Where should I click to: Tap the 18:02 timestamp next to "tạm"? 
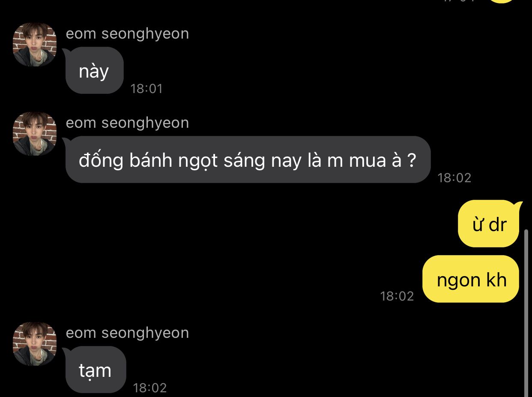point(149,388)
